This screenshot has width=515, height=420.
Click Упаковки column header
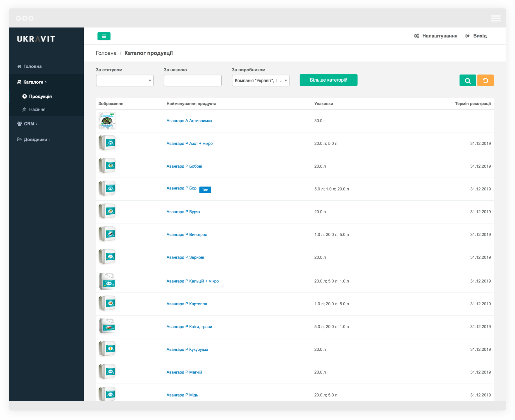coord(323,104)
